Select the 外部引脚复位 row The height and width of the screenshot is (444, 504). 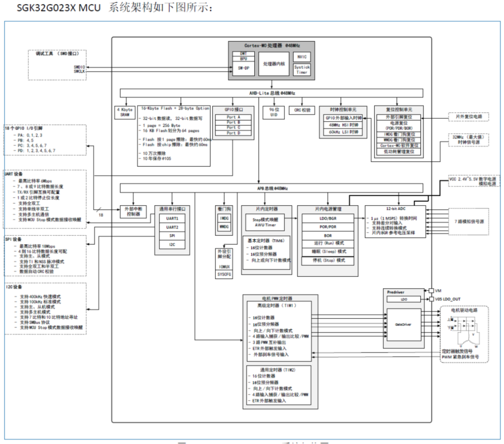click(399, 117)
